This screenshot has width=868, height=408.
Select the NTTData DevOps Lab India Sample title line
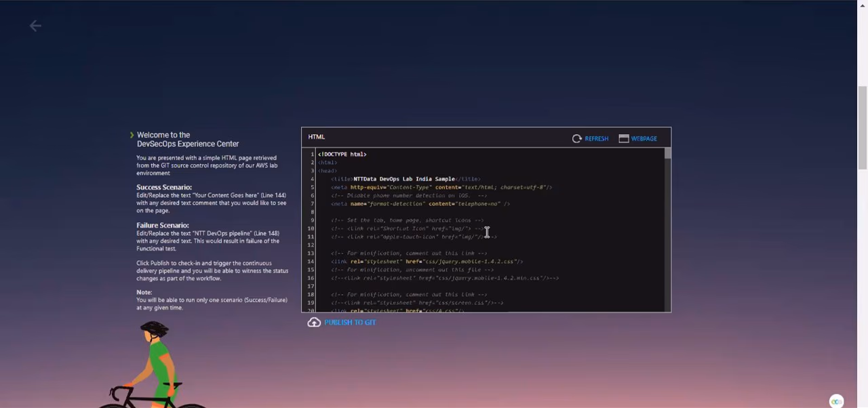click(x=405, y=178)
